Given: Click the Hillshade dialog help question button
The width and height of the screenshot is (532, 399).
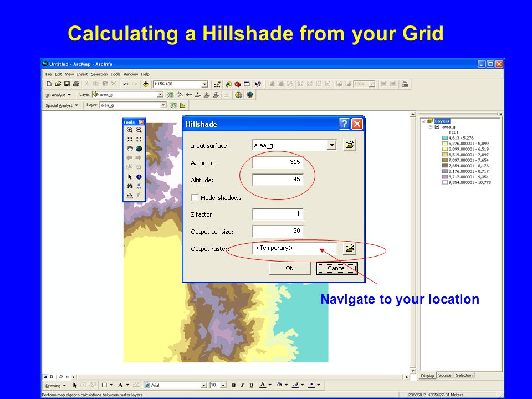Looking at the screenshot, I should 344,124.
